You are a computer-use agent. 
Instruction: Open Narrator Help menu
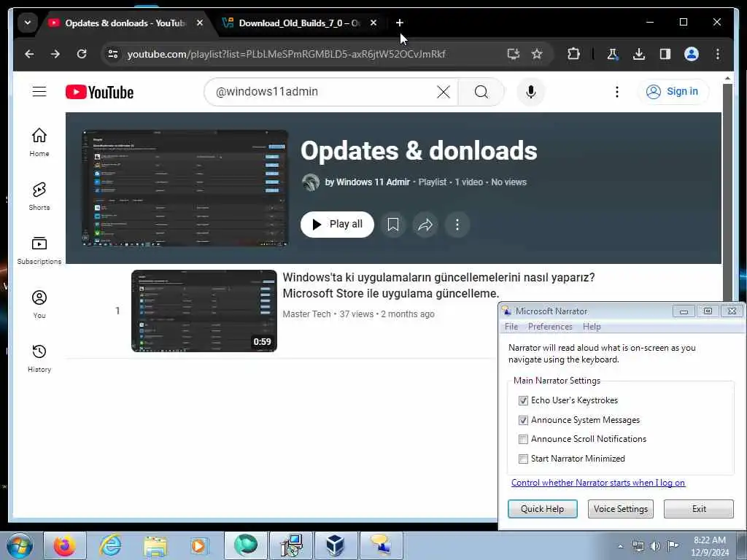coord(592,327)
